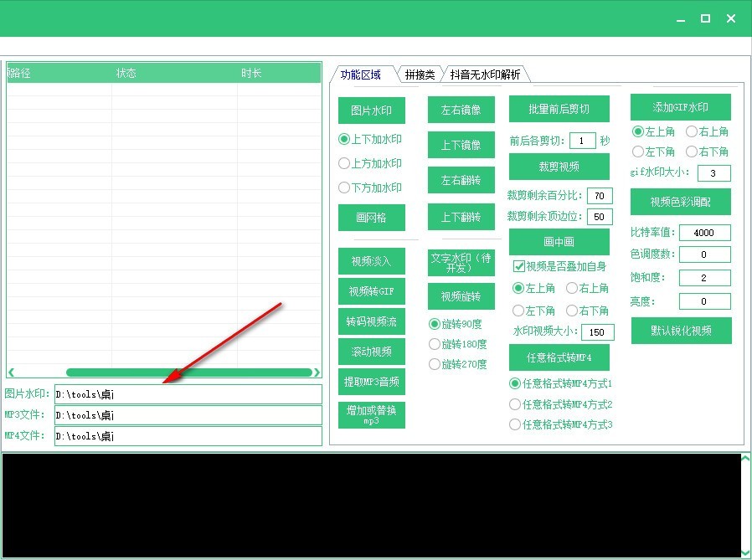
Task: Toggle 视频是否叠加自身 checkbox
Action: pyautogui.click(x=559, y=266)
